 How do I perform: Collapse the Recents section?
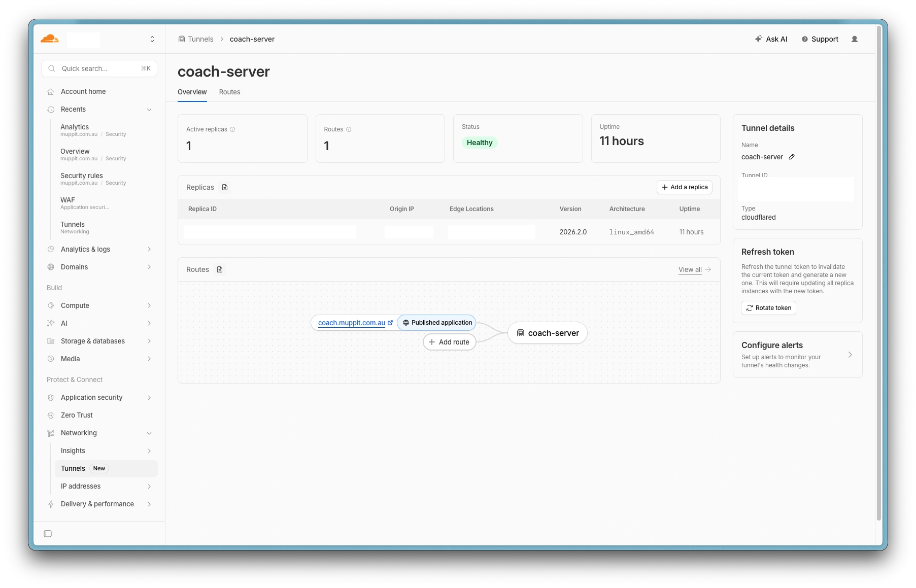tap(149, 110)
